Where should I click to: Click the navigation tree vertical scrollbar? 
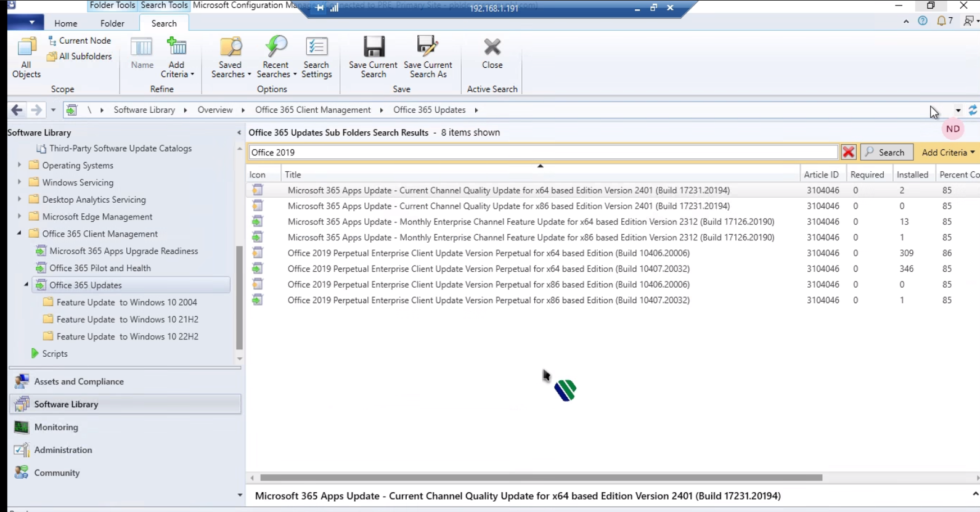click(239, 297)
